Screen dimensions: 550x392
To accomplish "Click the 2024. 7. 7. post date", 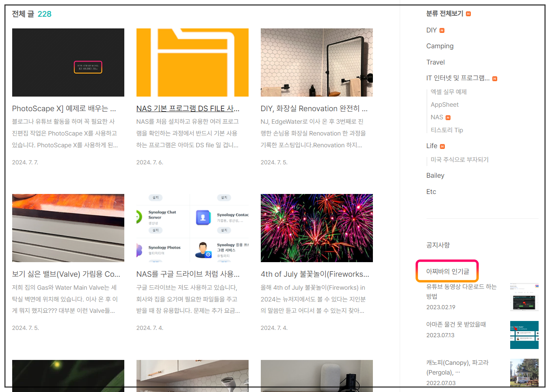I will (25, 162).
